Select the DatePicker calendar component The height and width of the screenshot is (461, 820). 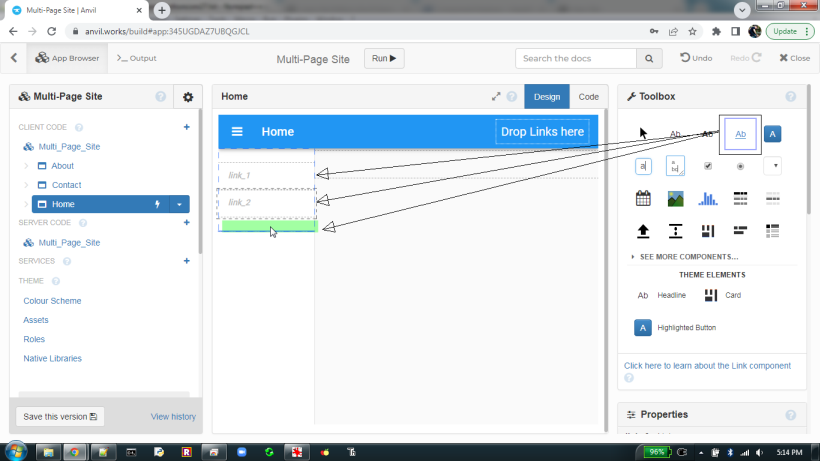(644, 198)
